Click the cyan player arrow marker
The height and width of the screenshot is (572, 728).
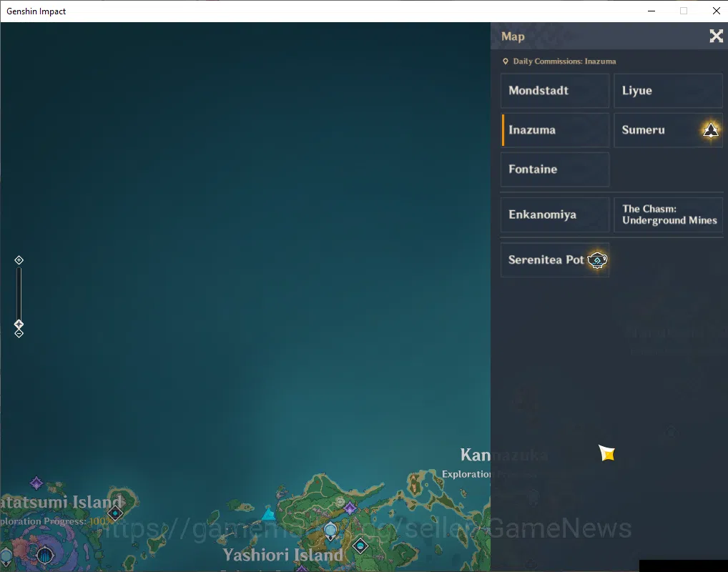click(x=268, y=514)
